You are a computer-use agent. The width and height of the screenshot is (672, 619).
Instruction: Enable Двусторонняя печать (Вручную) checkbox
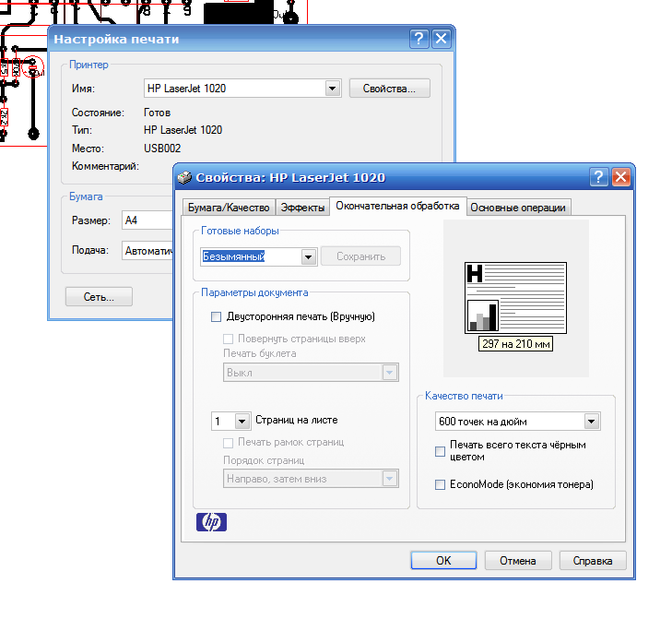216,316
